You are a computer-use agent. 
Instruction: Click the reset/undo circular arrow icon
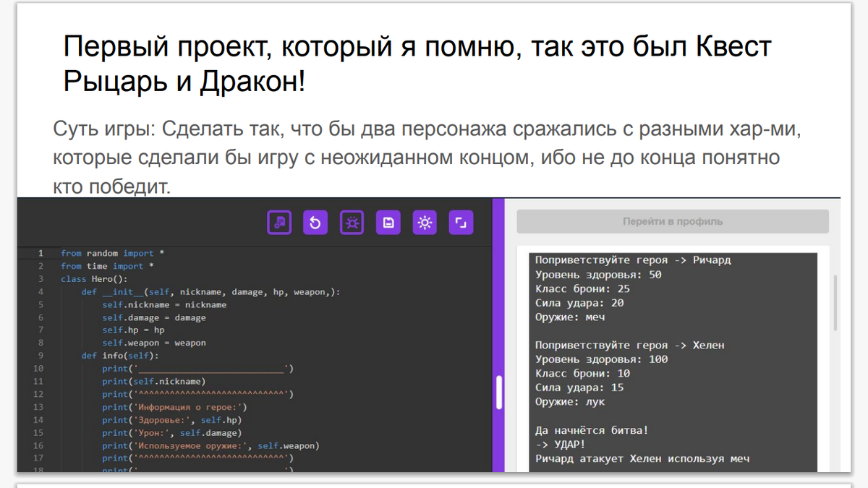(x=315, y=223)
